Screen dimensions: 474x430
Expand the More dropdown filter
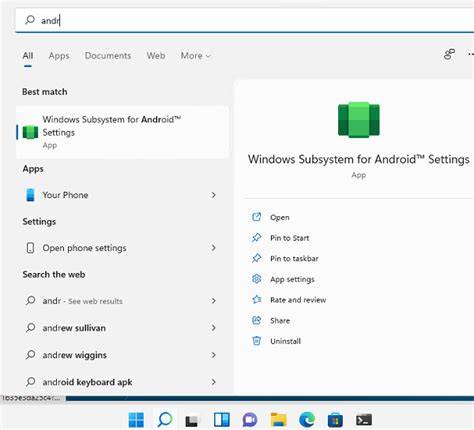pos(196,56)
